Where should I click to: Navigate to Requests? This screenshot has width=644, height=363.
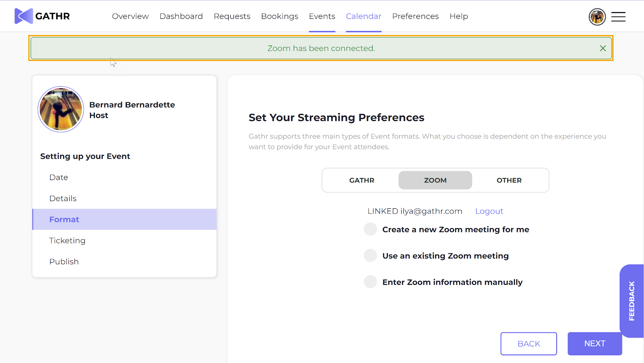point(232,16)
